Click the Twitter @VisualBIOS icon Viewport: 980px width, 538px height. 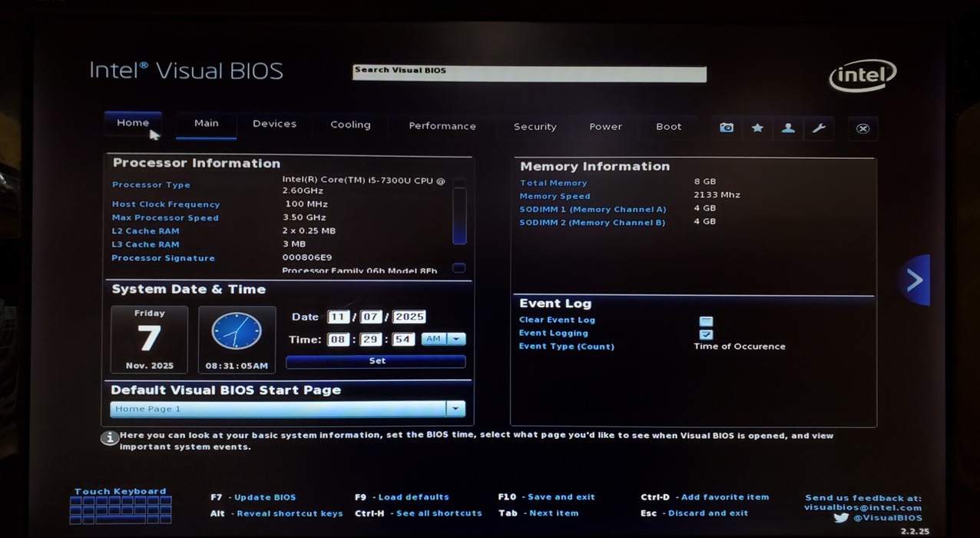pyautogui.click(x=841, y=518)
